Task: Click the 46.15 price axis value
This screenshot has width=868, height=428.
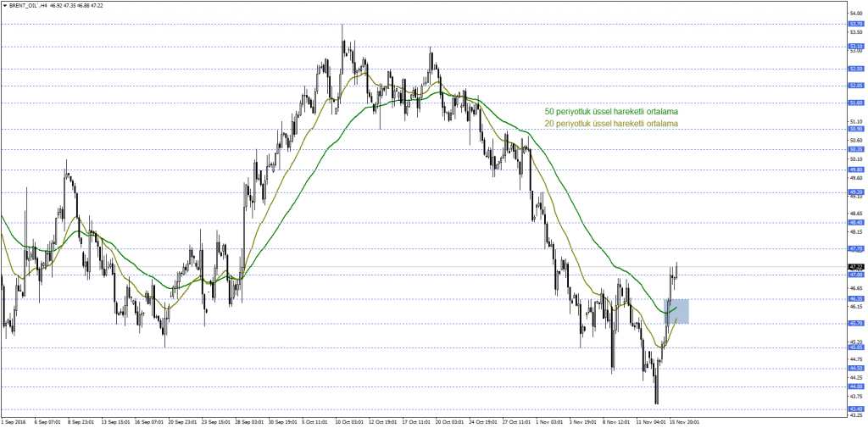Action: coord(856,306)
